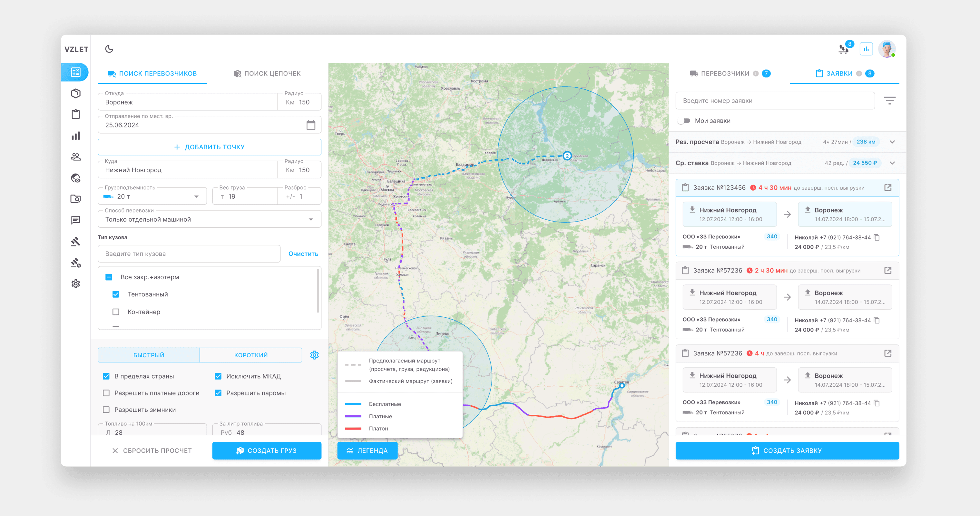
Task: Click the Введите номер заявки field
Action: click(x=775, y=101)
